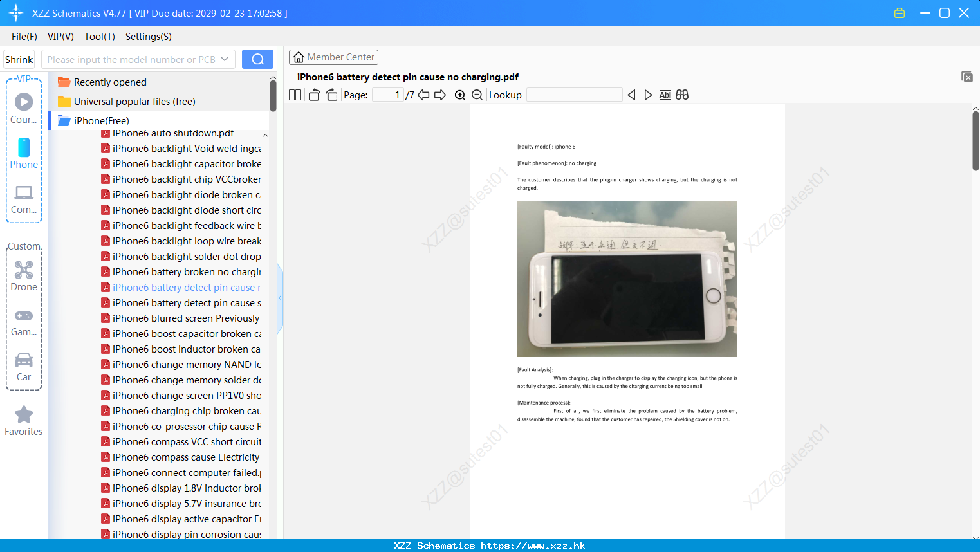Select the Car category icon
Screen dimensions: 980x552
click(24, 367)
